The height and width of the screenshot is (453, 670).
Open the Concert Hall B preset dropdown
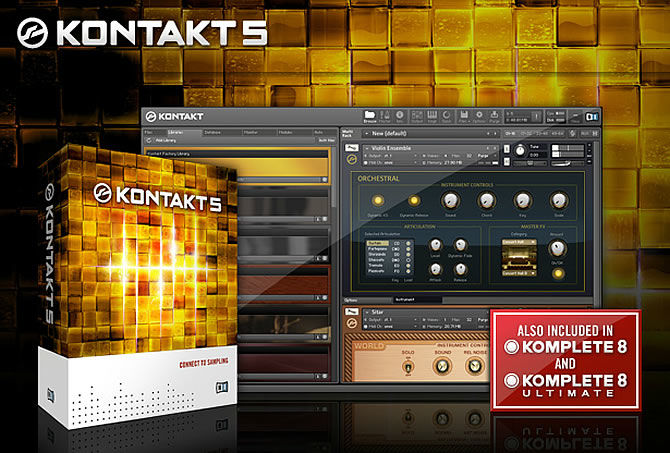coord(519,273)
